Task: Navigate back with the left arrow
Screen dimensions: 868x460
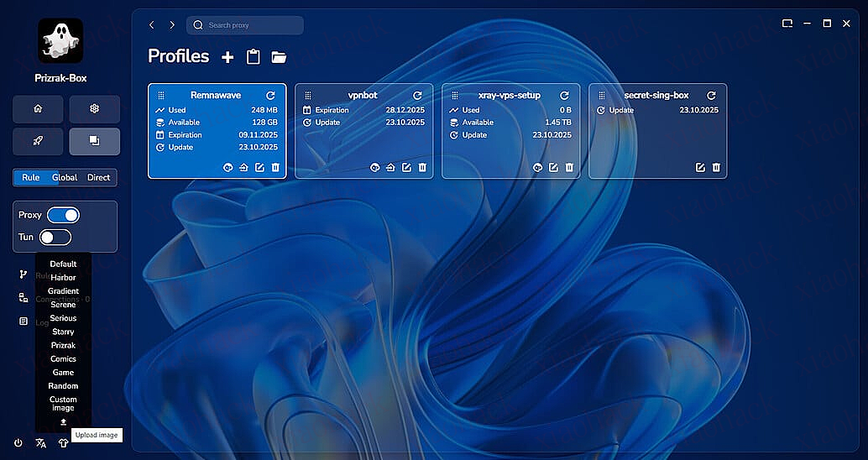Action: tap(152, 25)
